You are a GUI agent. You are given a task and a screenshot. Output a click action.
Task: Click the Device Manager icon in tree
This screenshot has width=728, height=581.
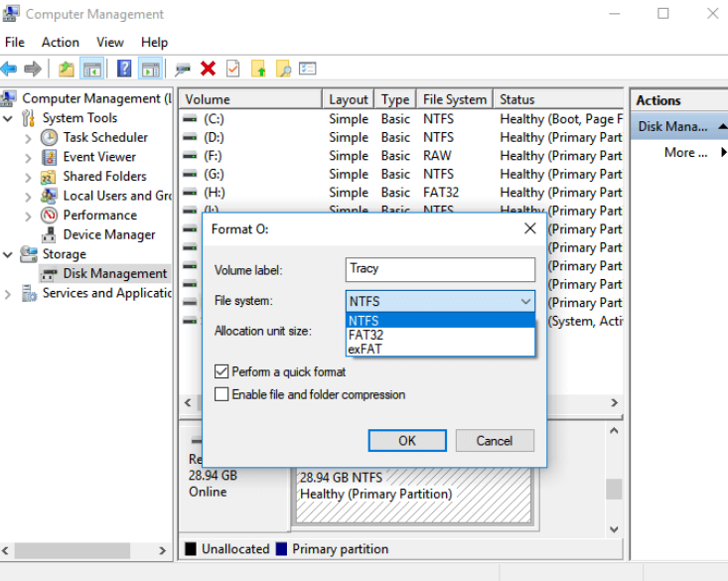[49, 235]
